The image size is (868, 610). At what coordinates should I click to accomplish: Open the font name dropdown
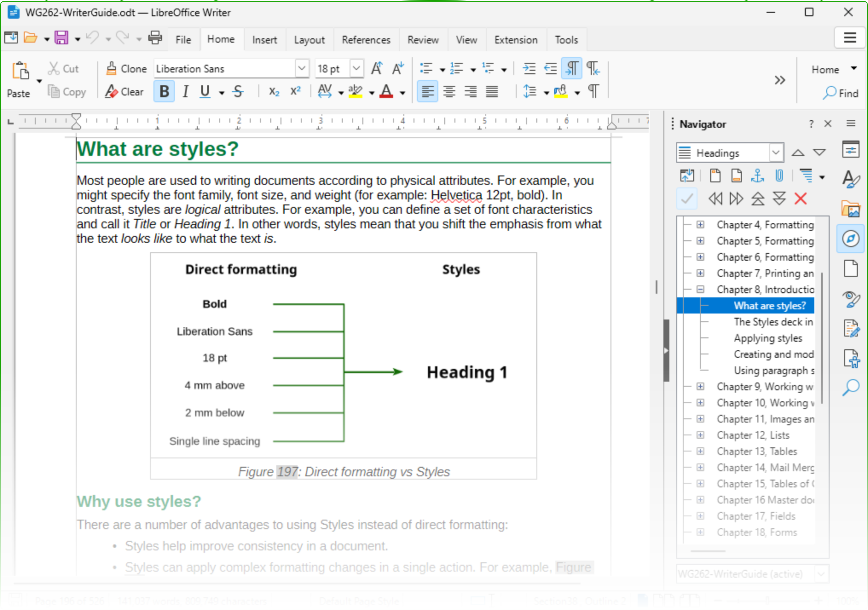[x=302, y=69]
